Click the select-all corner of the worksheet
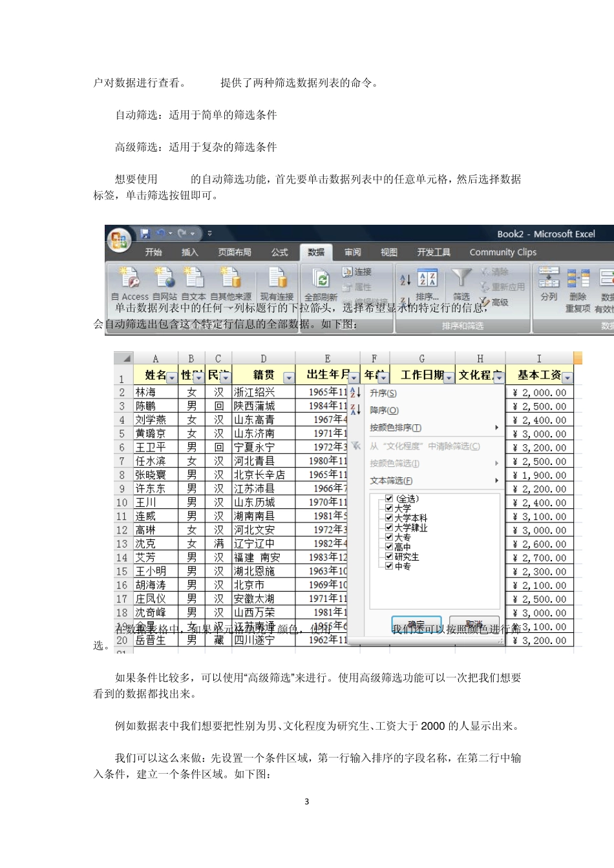Screen dimensions: 614x868 (124, 358)
